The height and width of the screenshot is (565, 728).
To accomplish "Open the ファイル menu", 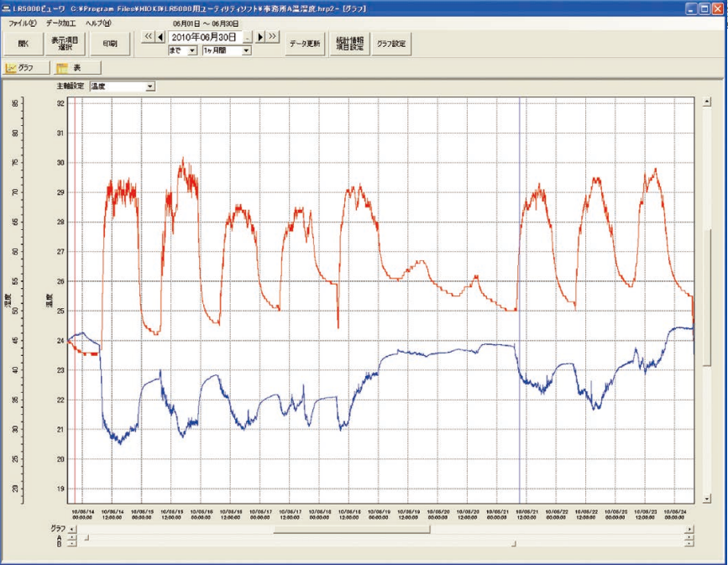I will (x=22, y=23).
